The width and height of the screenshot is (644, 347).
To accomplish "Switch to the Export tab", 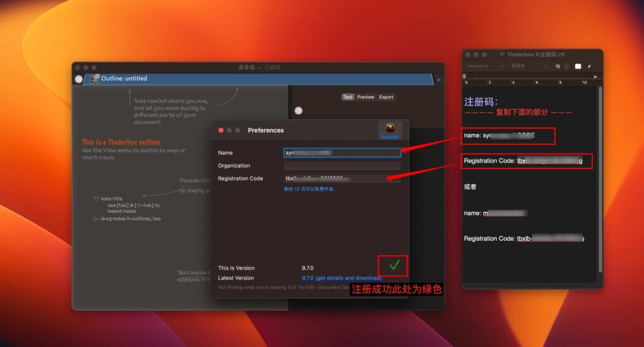I will [386, 97].
